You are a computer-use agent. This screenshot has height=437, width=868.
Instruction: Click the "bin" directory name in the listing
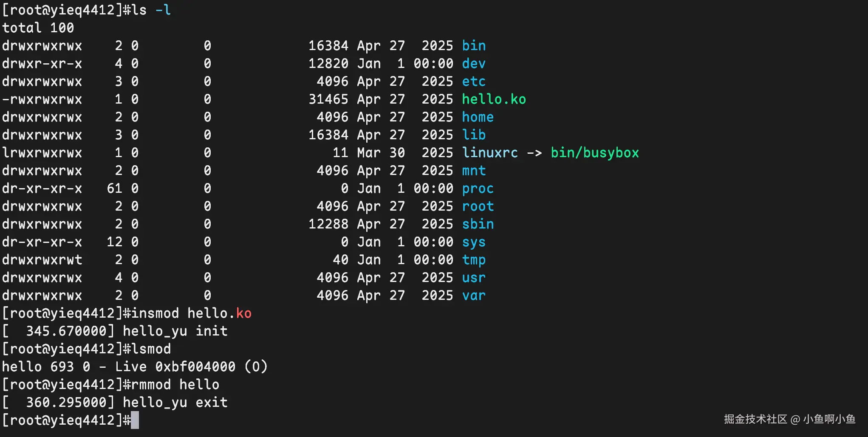474,45
